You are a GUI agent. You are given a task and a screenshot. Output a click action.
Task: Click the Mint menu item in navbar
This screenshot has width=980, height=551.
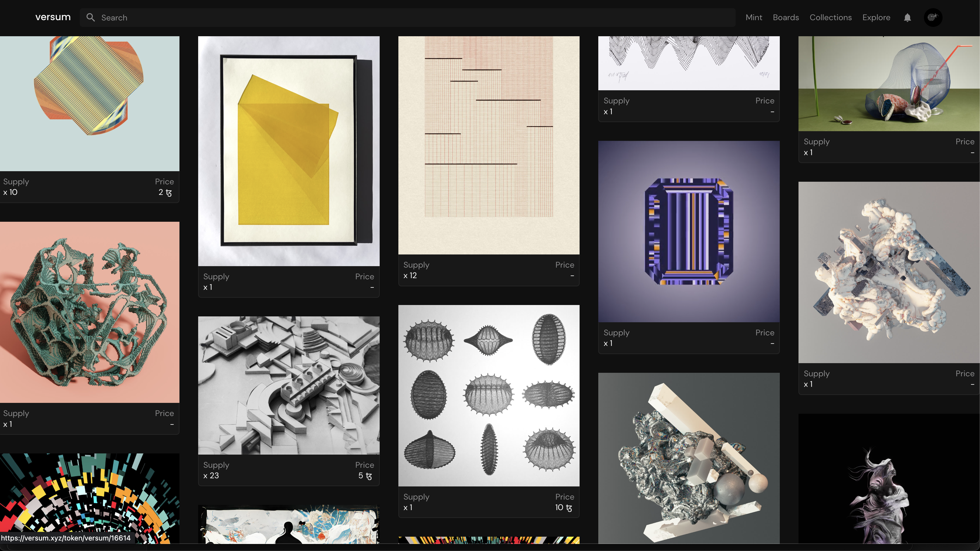754,18
